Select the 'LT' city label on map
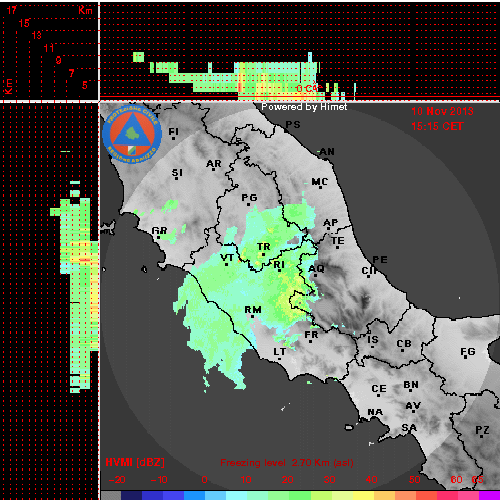Viewport: 500px width, 500px height. pos(280,351)
